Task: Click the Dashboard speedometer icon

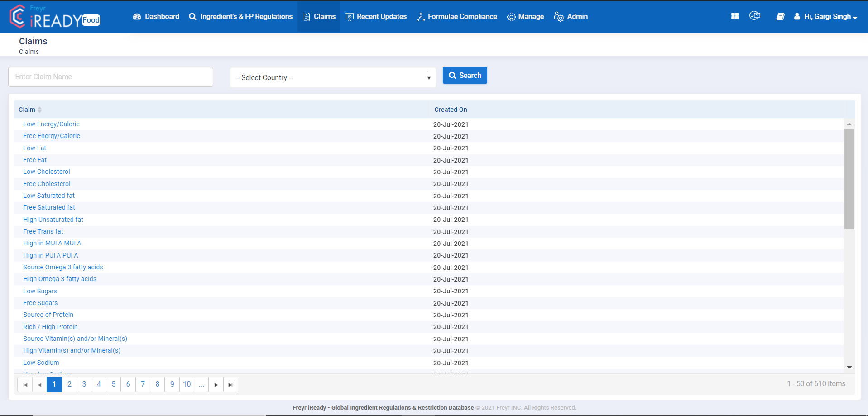Action: tap(136, 16)
